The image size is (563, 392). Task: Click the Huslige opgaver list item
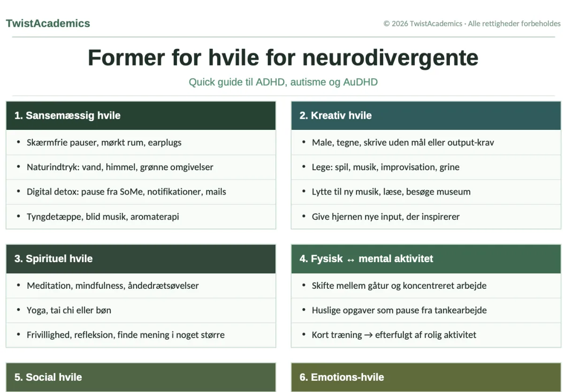pyautogui.click(x=426, y=310)
